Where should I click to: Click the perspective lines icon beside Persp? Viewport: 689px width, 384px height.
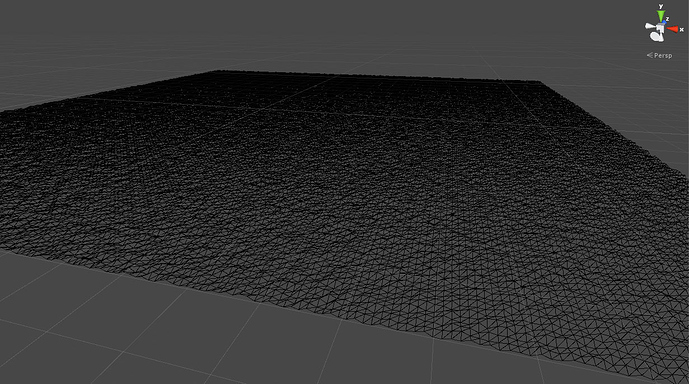[x=649, y=55]
